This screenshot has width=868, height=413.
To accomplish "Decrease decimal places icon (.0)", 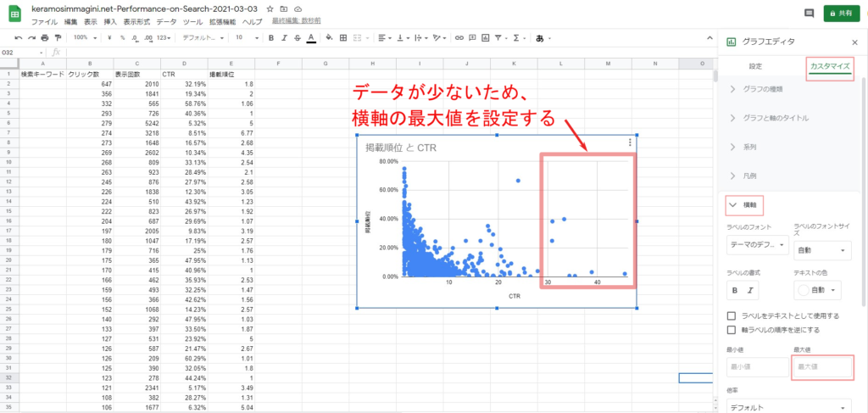I will [135, 37].
